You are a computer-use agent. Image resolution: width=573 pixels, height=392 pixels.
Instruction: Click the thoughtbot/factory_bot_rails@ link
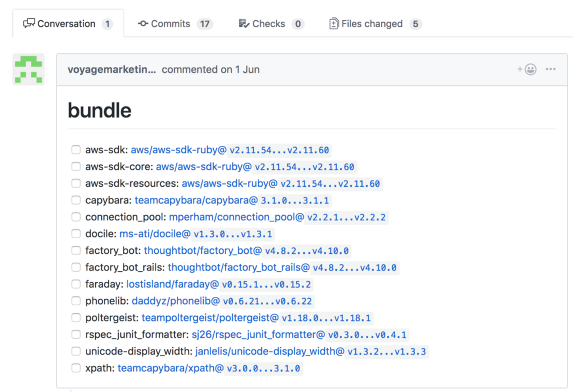point(239,267)
